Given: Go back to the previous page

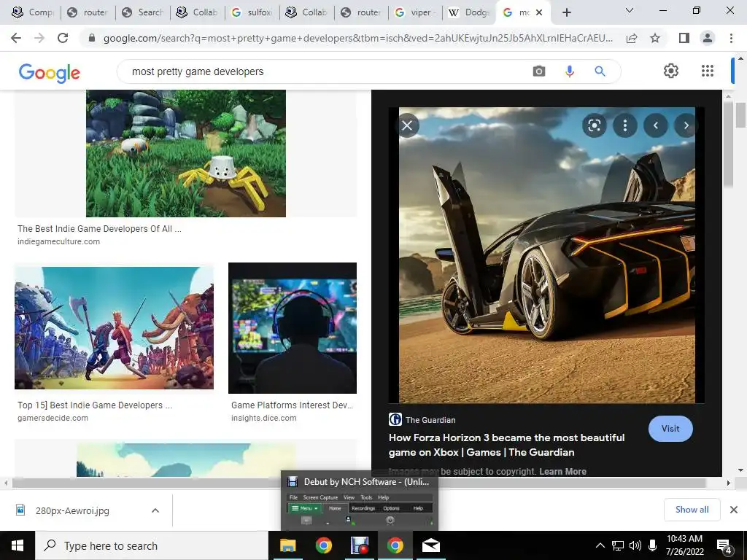Looking at the screenshot, I should coord(16,38).
